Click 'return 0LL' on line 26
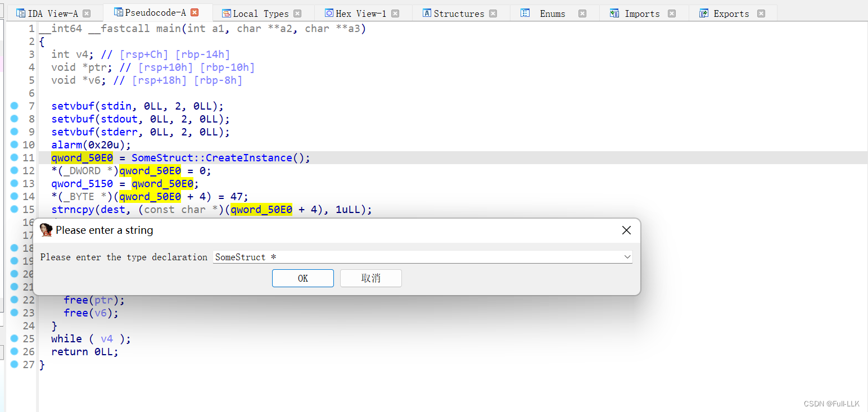Image resolution: width=868 pixels, height=412 pixels. tap(85, 352)
